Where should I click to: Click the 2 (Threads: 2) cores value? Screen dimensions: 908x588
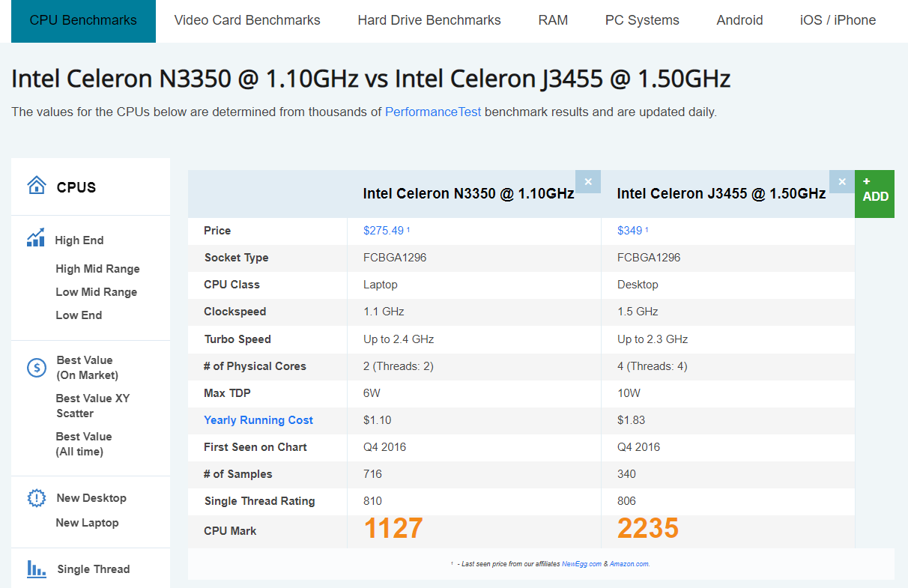coord(399,366)
